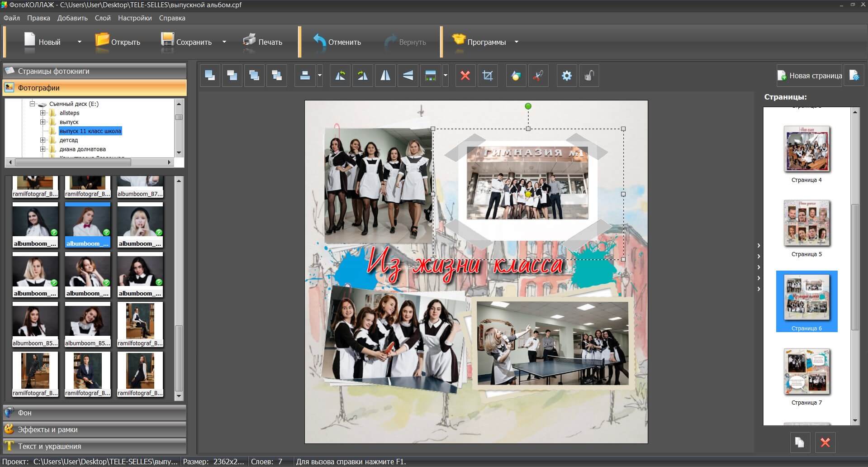Add a page with Новая страница

[x=809, y=76]
